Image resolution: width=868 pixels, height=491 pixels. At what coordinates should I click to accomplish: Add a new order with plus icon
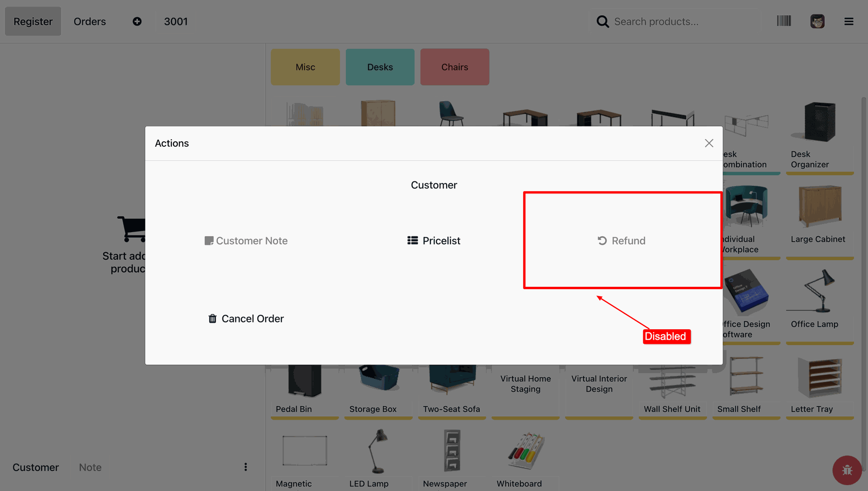[x=137, y=21]
